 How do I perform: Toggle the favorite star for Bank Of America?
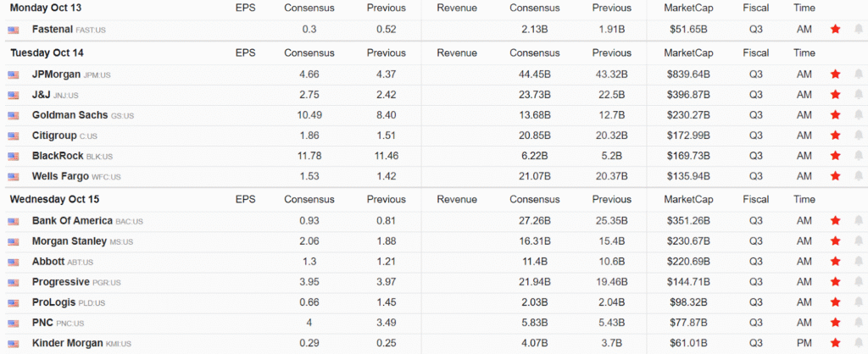[x=836, y=221]
